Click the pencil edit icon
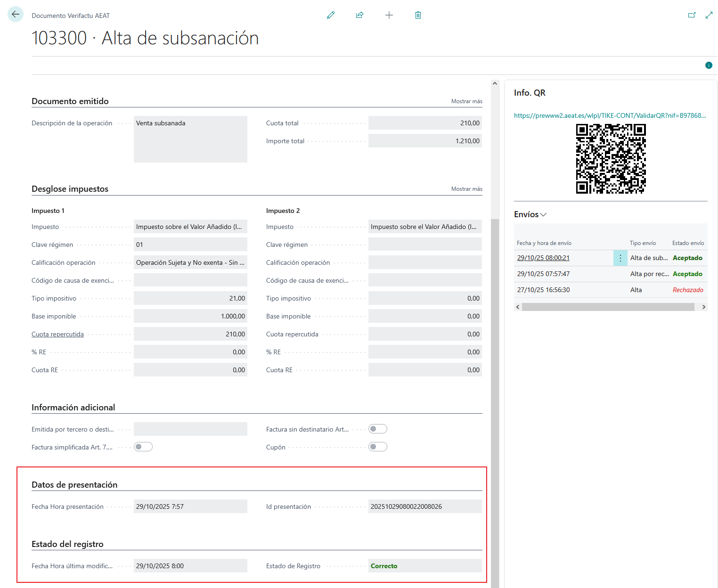 pos(331,15)
